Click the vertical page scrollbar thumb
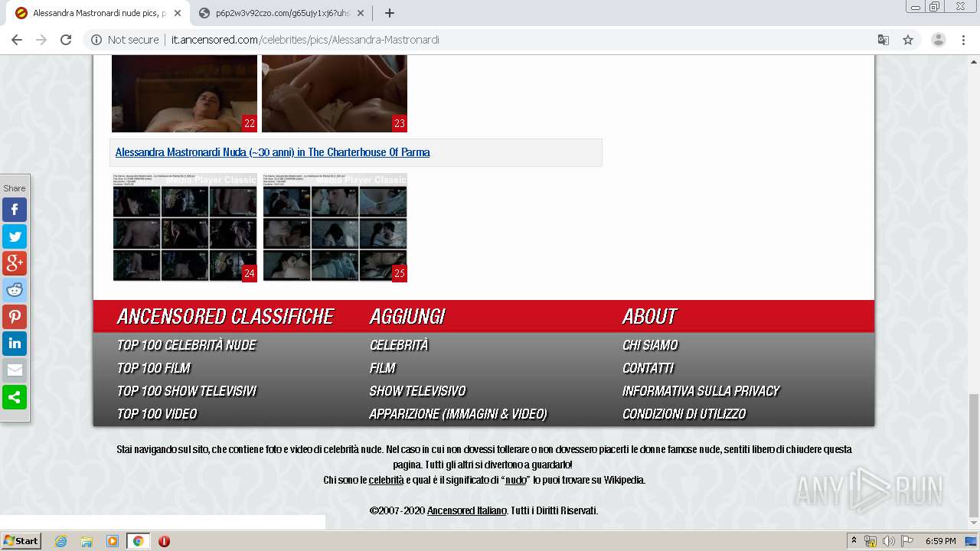Screen dimensions: 980x551 point(973,455)
